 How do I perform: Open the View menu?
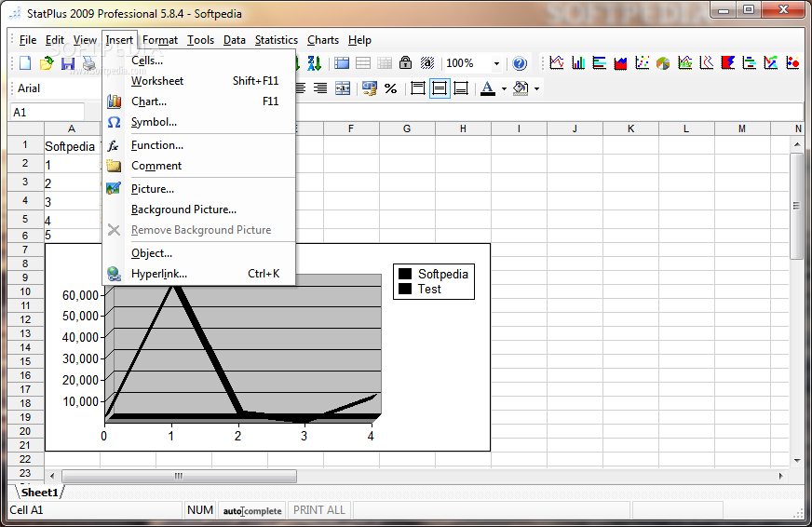tap(85, 40)
